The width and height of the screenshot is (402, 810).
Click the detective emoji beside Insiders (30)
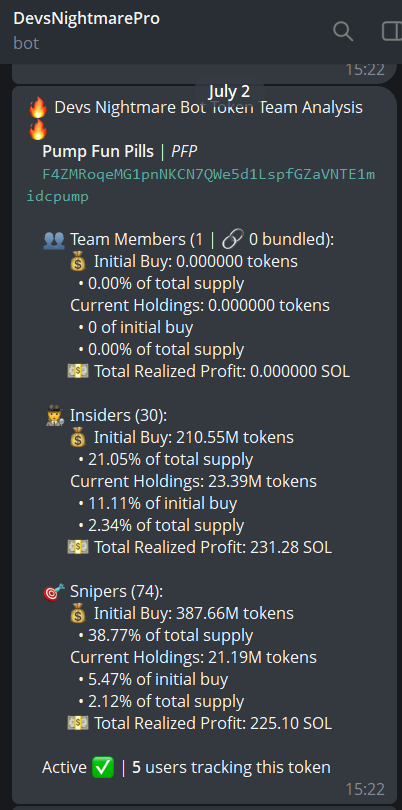(x=54, y=415)
